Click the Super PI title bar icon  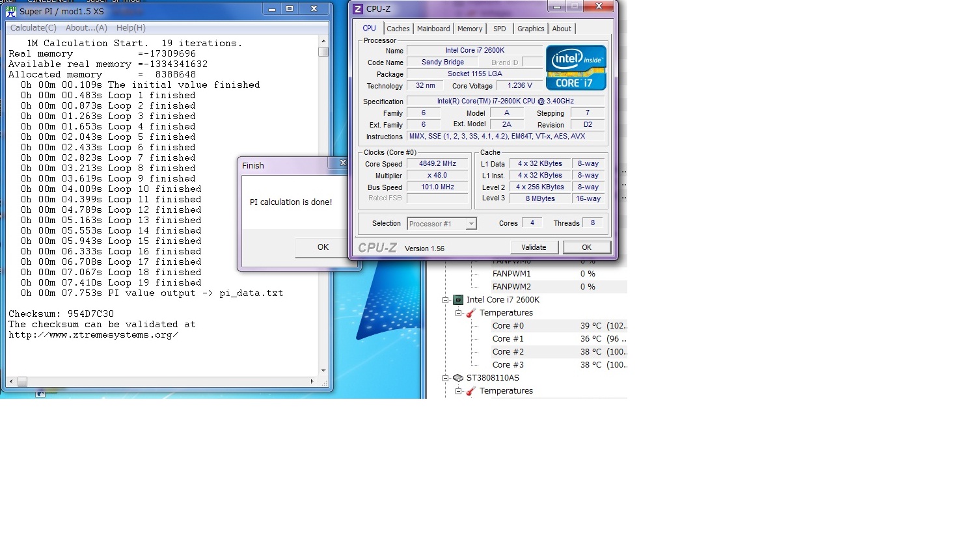click(x=11, y=11)
